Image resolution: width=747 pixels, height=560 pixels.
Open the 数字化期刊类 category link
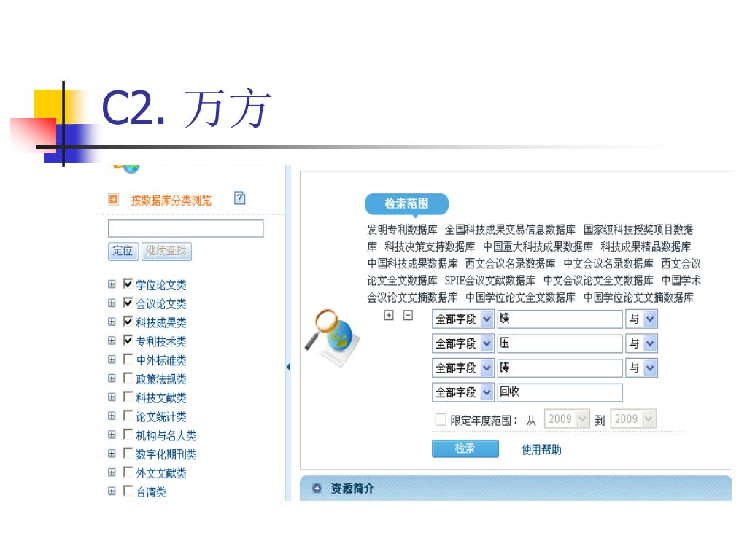166,454
